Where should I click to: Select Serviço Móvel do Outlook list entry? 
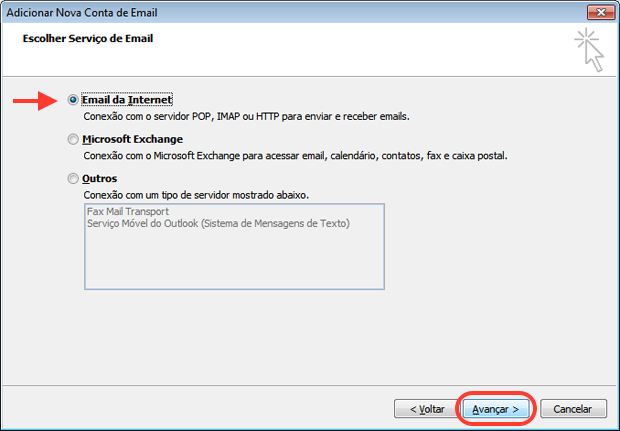[x=218, y=223]
